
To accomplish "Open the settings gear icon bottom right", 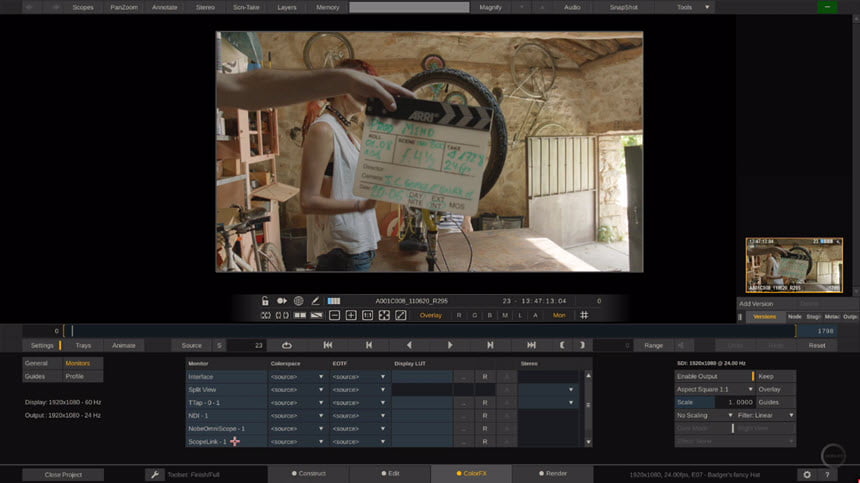I will coord(807,475).
